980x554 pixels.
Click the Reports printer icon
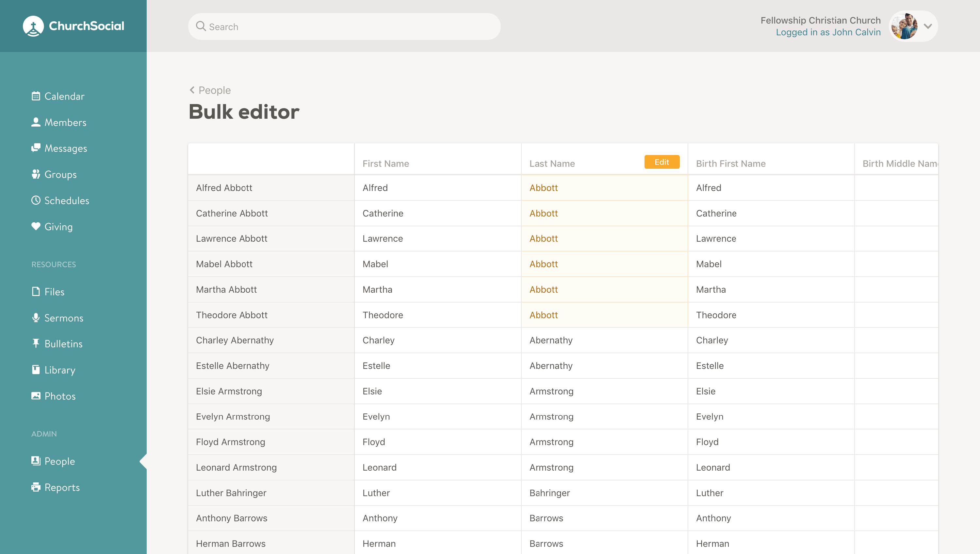[x=36, y=487]
